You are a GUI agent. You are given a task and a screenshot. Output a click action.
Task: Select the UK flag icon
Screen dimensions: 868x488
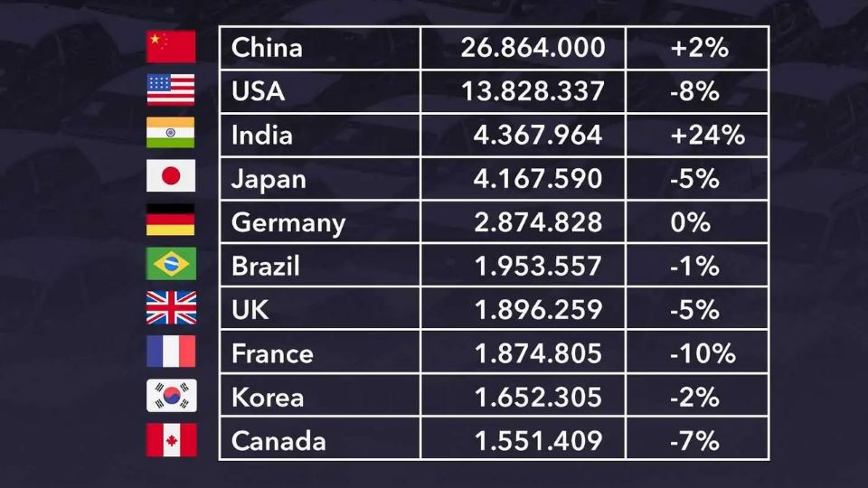(171, 308)
